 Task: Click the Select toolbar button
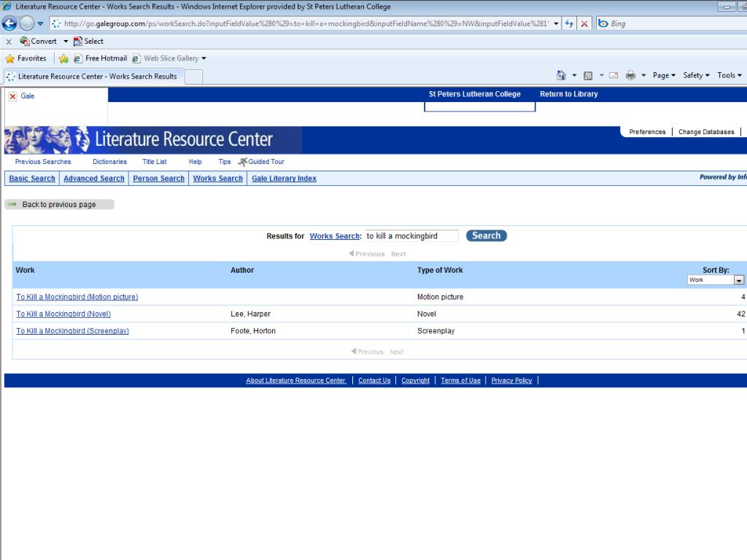point(88,42)
